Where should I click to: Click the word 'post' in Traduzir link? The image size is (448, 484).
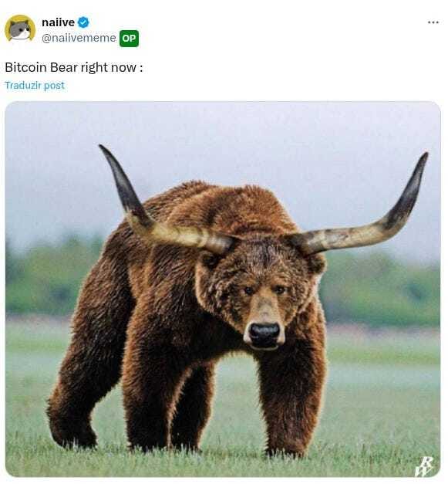pos(54,86)
